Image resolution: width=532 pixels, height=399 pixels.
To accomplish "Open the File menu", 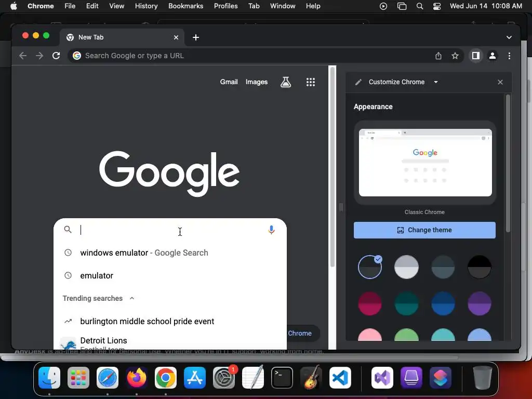I will tap(70, 6).
